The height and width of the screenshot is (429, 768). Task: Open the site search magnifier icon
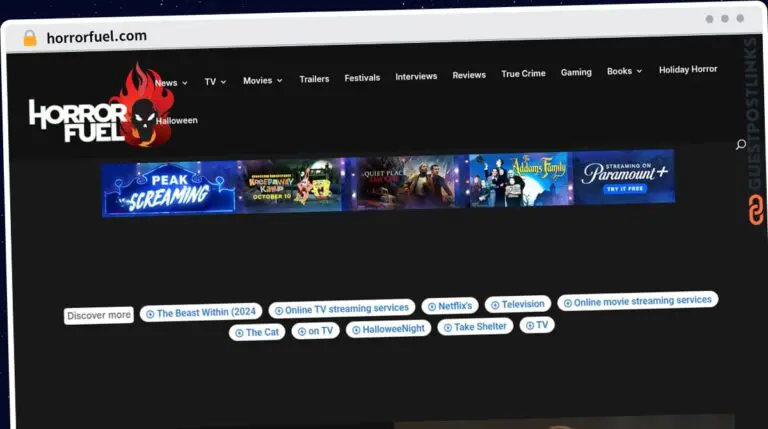tap(740, 145)
